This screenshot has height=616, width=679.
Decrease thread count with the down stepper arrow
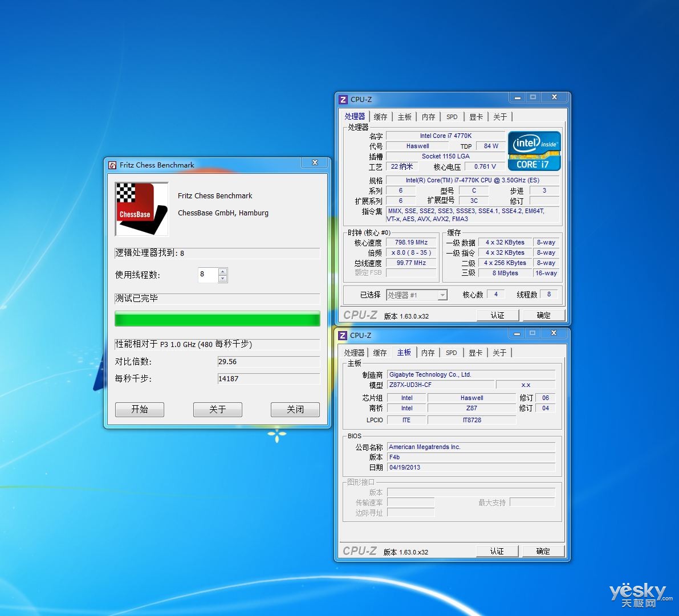coord(222,278)
